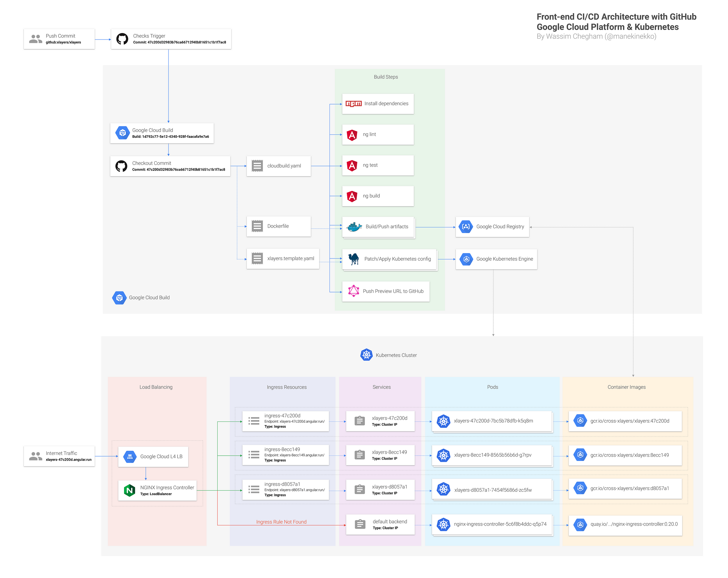Click the Kubernetes icon in nginx-ingress-controller-5c6f8b4ddc-q5p74 pod
Screen dimensions: 728x578
click(x=443, y=524)
